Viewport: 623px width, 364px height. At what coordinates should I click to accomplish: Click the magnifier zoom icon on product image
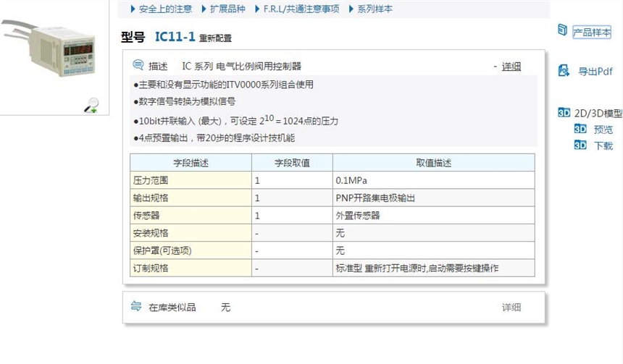[91, 105]
